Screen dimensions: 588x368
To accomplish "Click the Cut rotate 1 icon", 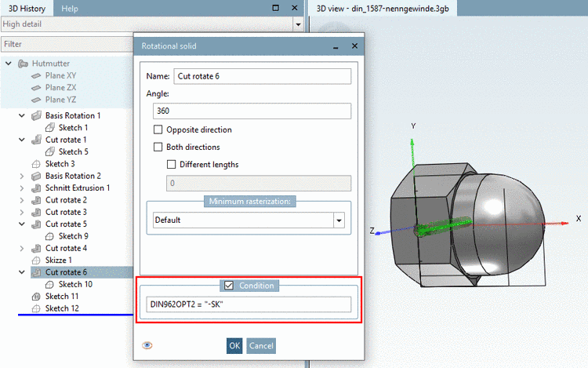I will click(x=36, y=140).
